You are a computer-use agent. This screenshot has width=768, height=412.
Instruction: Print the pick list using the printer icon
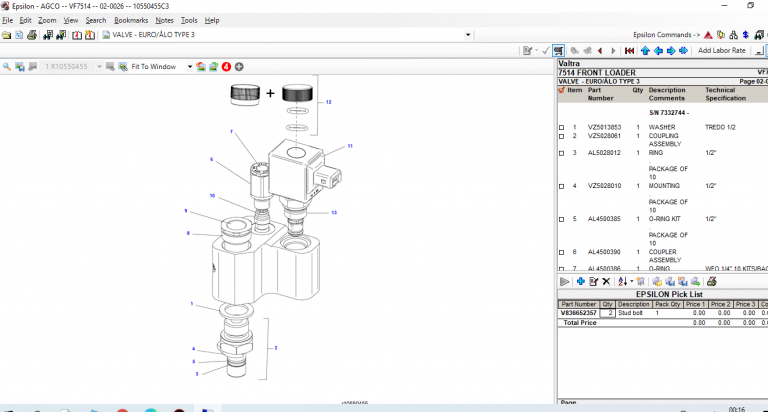pyautogui.click(x=710, y=282)
